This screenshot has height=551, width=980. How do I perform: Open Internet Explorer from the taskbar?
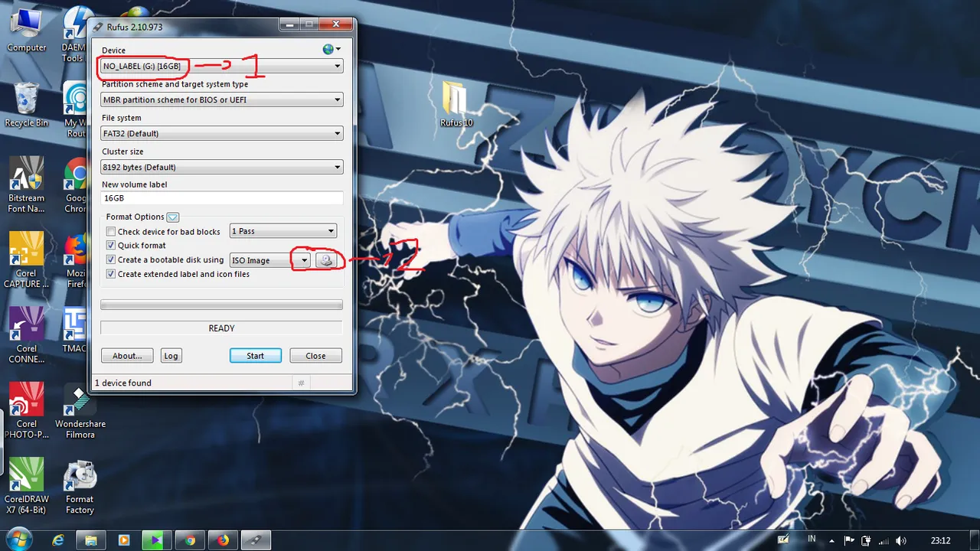[x=58, y=540]
